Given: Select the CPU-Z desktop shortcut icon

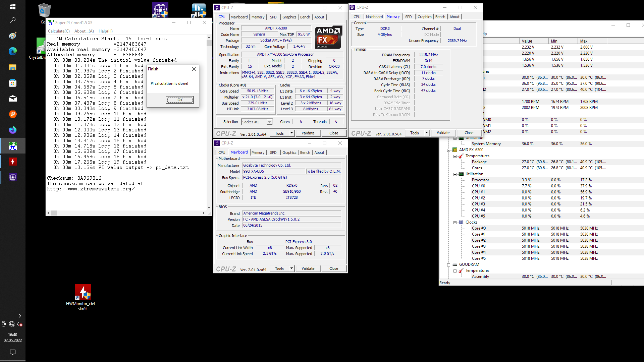Looking at the screenshot, I should click(160, 10).
